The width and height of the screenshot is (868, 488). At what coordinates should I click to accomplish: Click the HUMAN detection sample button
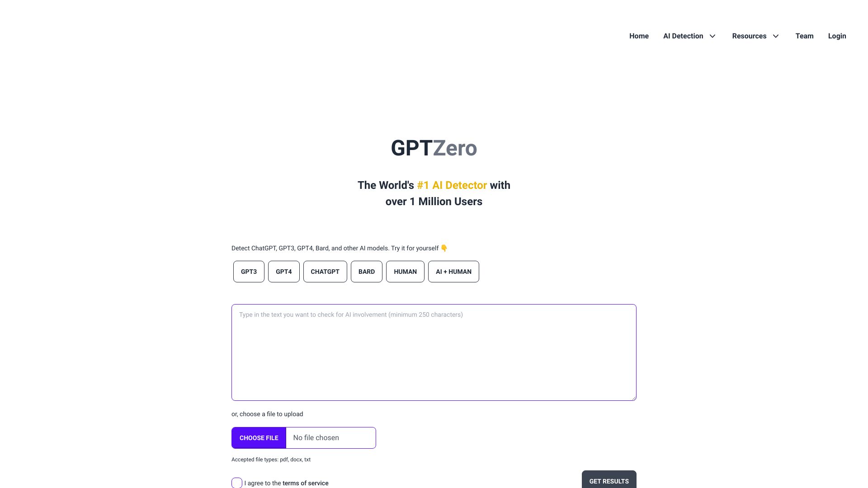coord(405,272)
